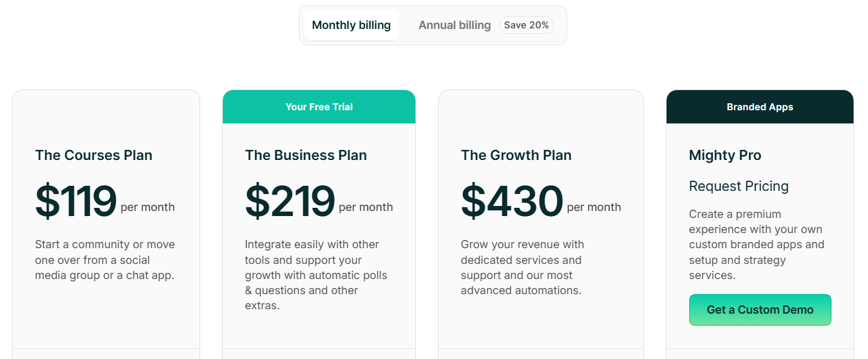Click the Branded Apps banner
Screen dimensions: 868x359
tap(760, 107)
